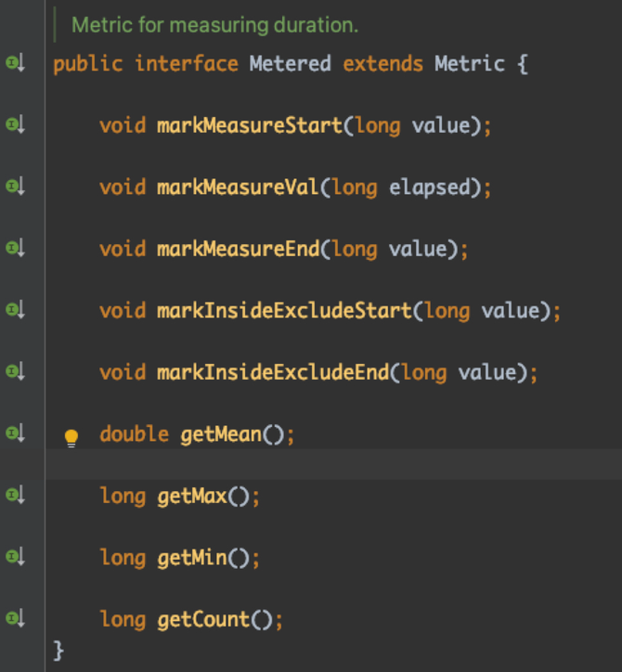Open the yellow light bulb quick-fix
The image size is (622, 672).
click(x=71, y=437)
